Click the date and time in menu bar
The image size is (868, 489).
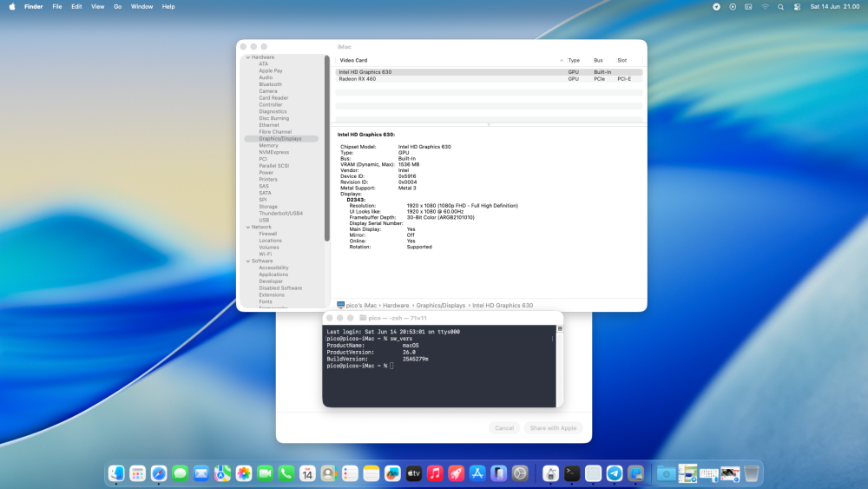point(835,7)
